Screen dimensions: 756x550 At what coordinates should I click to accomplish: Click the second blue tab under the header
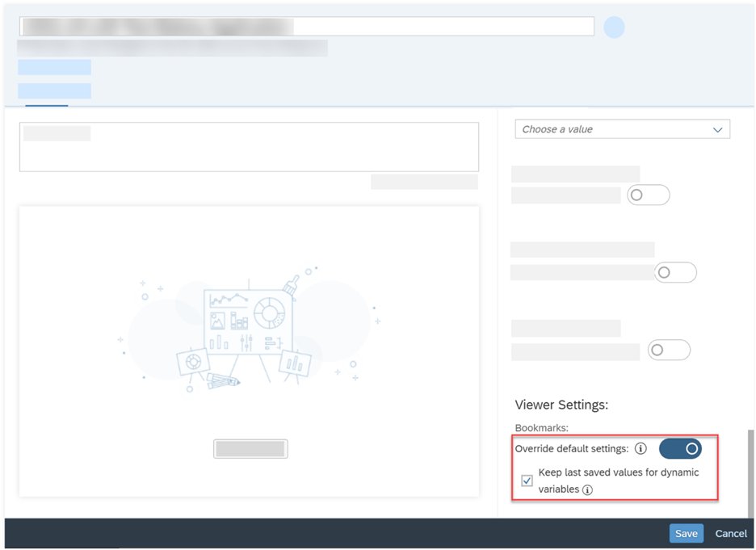tap(54, 90)
